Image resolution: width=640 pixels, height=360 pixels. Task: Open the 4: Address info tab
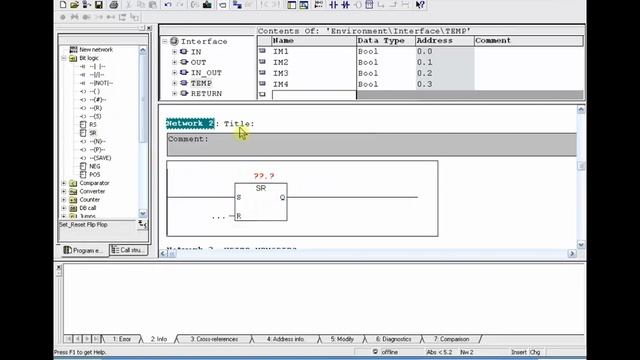285,339
